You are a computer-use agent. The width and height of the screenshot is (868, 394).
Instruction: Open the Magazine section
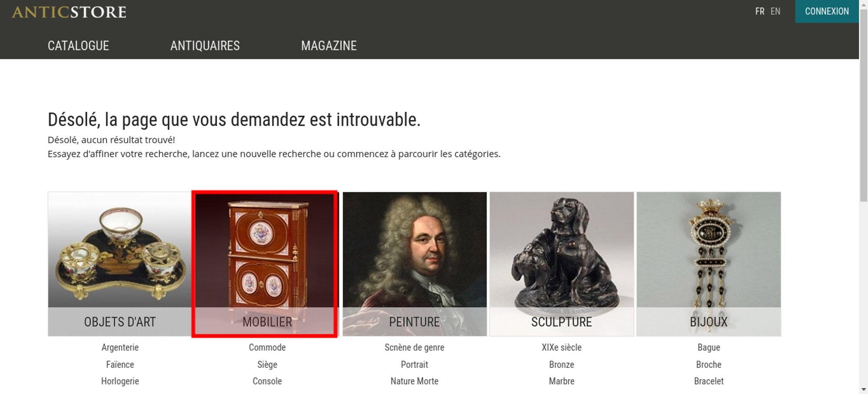click(329, 46)
